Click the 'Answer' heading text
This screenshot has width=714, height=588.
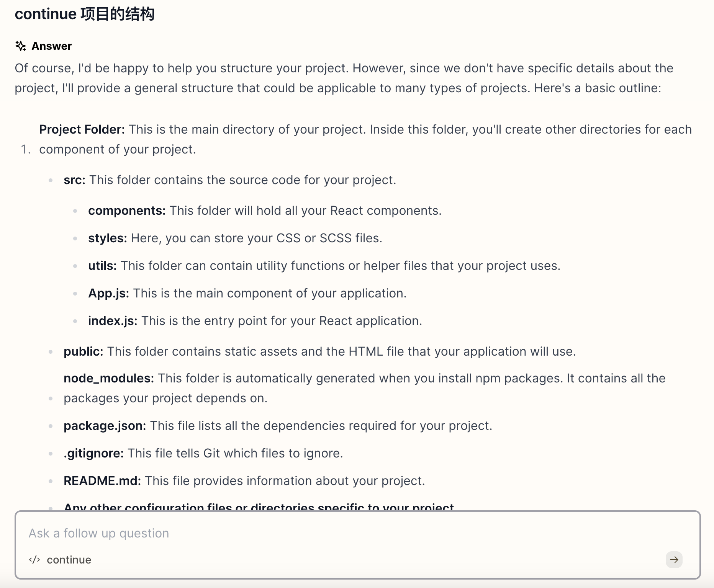[52, 46]
